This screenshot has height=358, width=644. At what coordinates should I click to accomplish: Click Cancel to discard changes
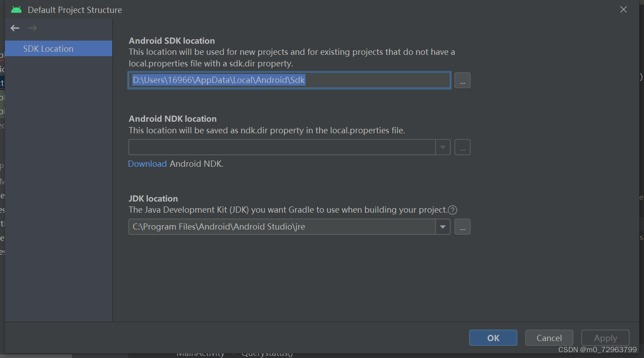[549, 338]
